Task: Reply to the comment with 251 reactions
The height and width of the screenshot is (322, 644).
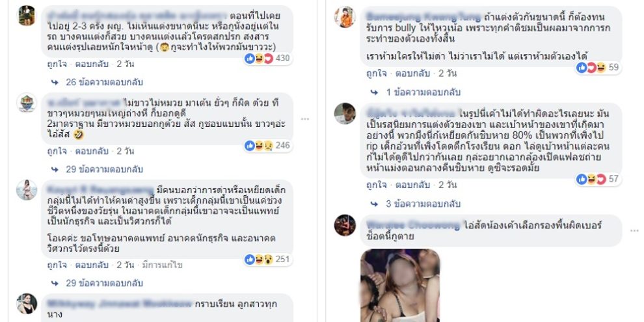Action: click(92, 265)
